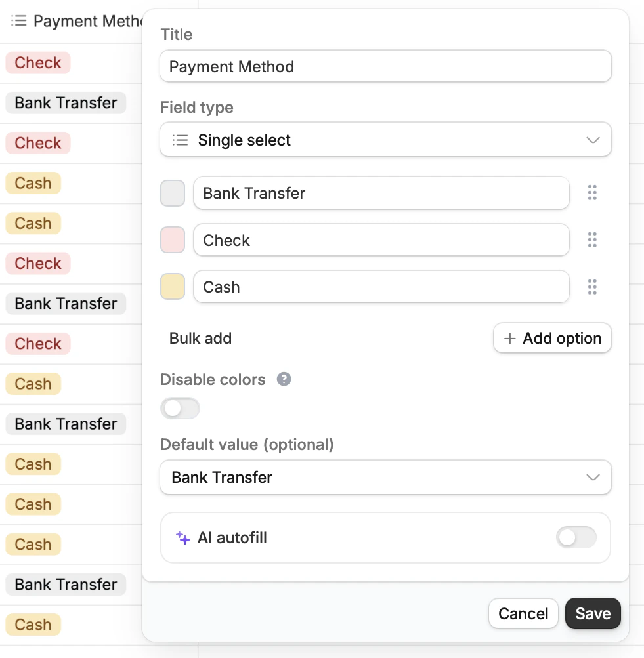
Task: Click the help icon next to Disable colors
Action: pos(284,379)
